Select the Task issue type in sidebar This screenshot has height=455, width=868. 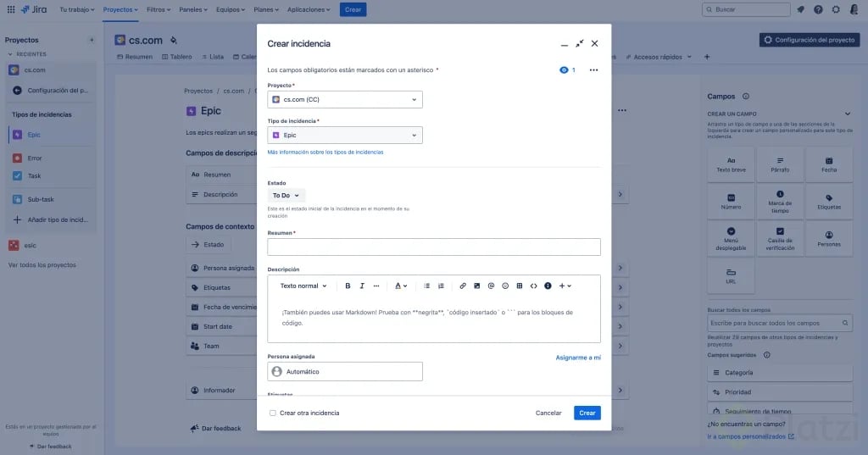point(51,176)
